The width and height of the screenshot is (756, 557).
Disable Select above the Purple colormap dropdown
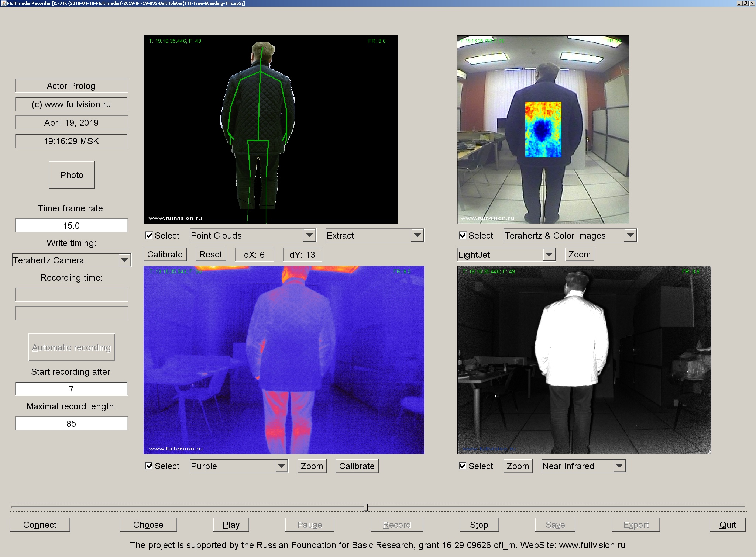pos(149,466)
